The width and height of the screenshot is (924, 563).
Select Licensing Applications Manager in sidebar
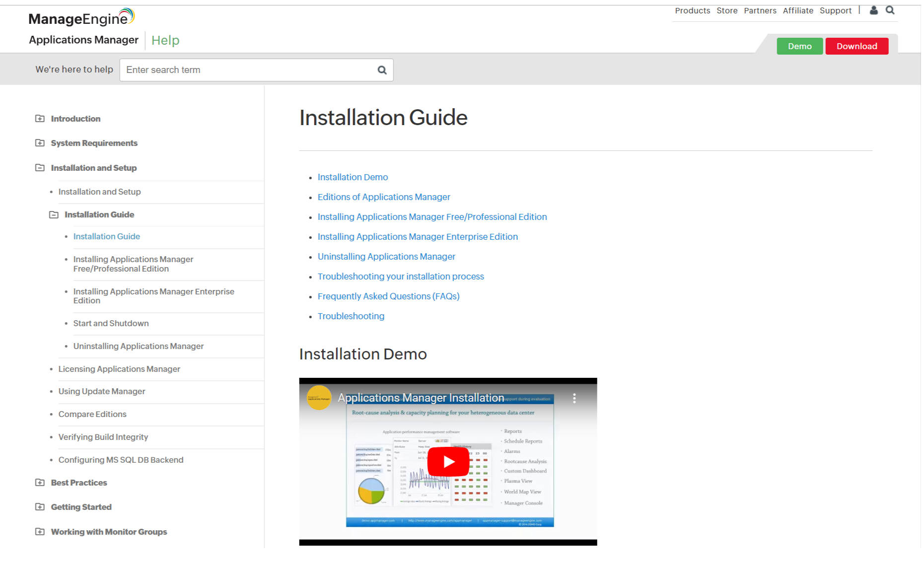[119, 369]
